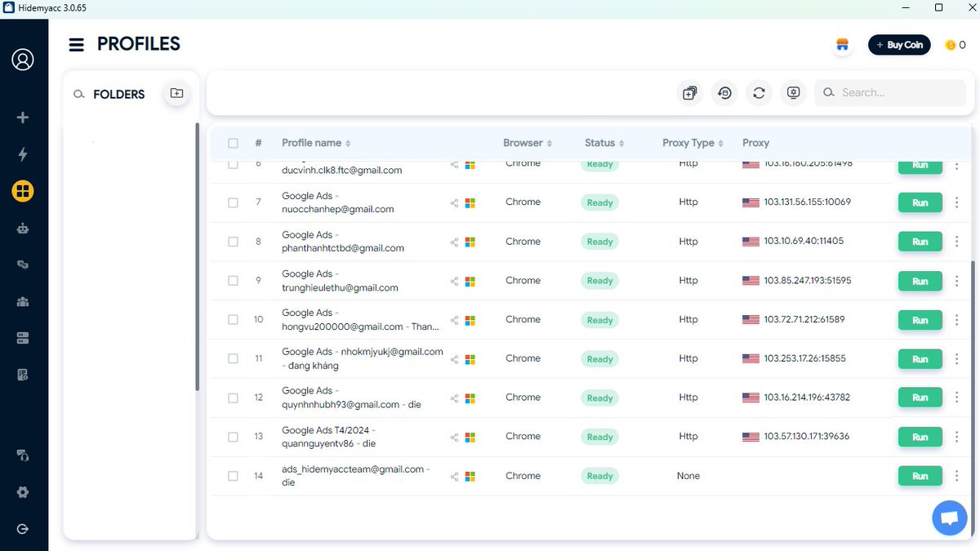Viewport: 980px width, 551px height.
Task: Open the robot automation icon in sidebar
Action: coord(23,229)
